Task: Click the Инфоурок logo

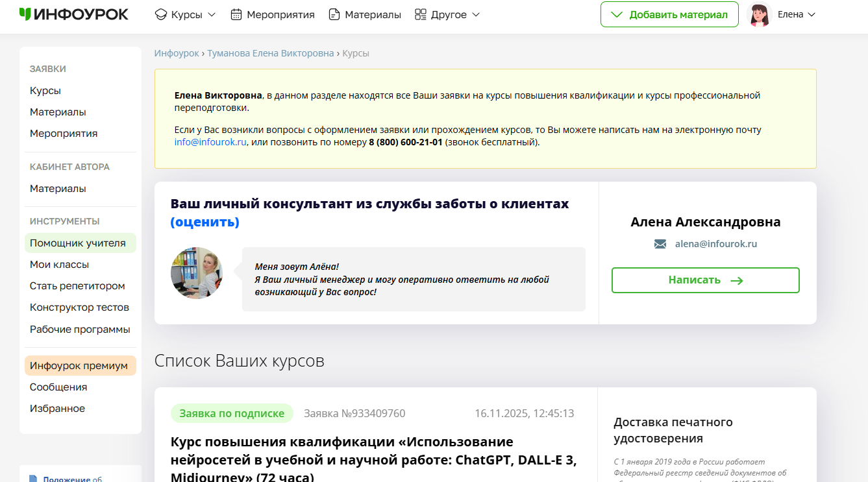Action: click(73, 14)
